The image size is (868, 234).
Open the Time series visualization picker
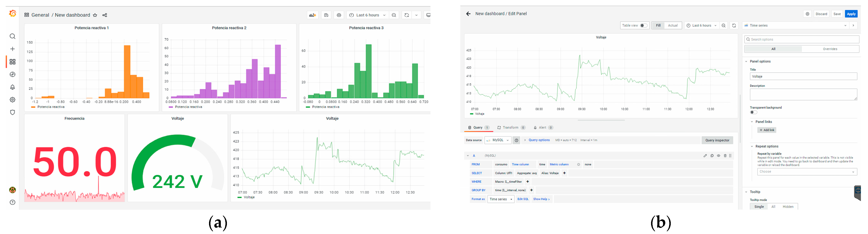click(x=795, y=25)
